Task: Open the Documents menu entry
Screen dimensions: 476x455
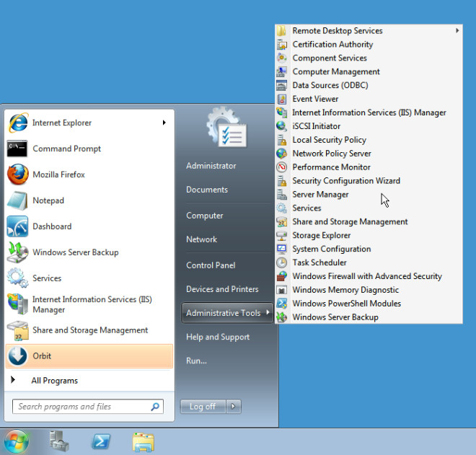Action: point(207,190)
